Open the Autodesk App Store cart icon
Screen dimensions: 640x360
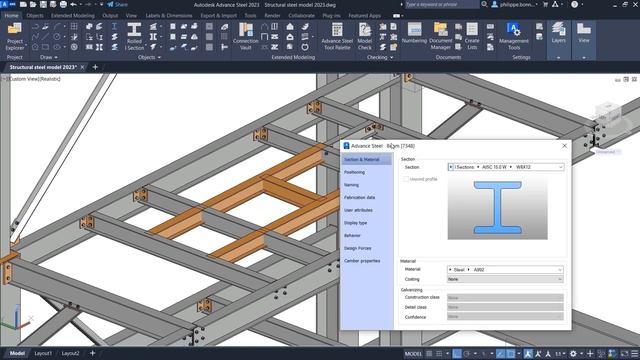pos(545,4)
